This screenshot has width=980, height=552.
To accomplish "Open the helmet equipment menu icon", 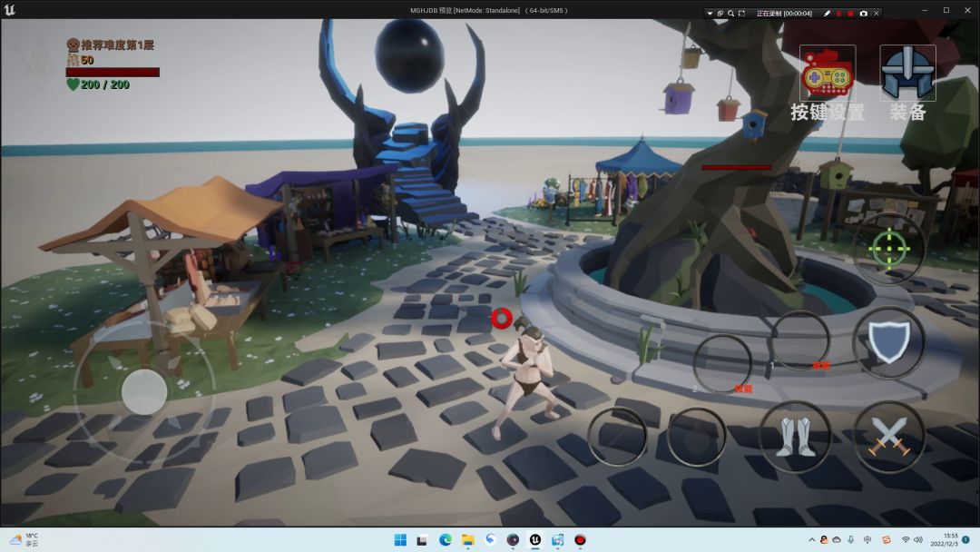I will 907,74.
